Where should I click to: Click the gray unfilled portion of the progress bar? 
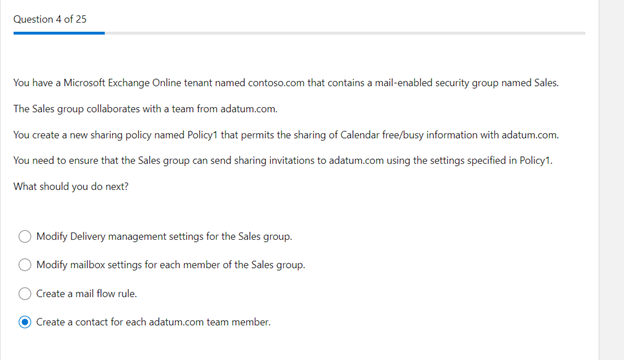coord(345,33)
